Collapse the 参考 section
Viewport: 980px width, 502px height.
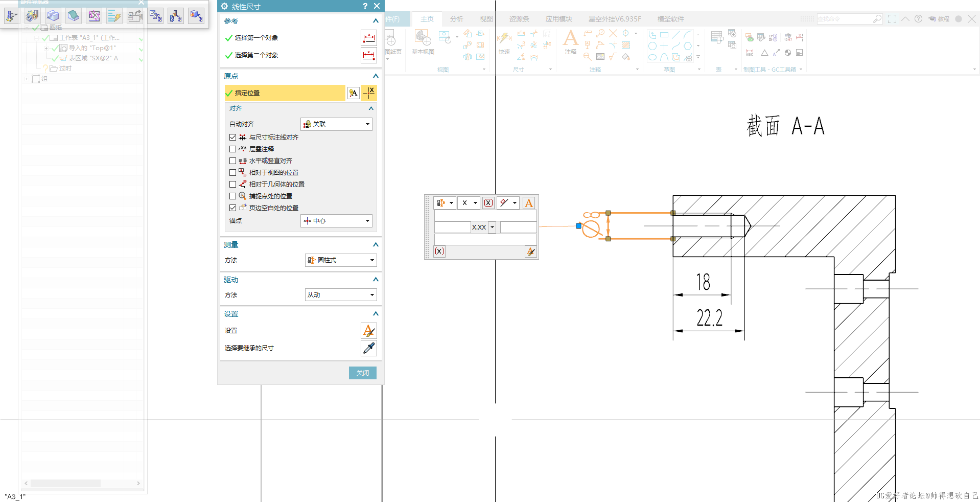pos(376,21)
